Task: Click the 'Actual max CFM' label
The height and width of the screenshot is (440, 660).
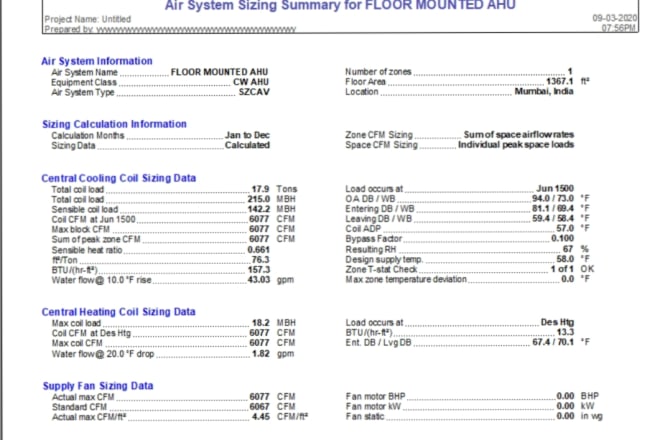Action: (83, 397)
